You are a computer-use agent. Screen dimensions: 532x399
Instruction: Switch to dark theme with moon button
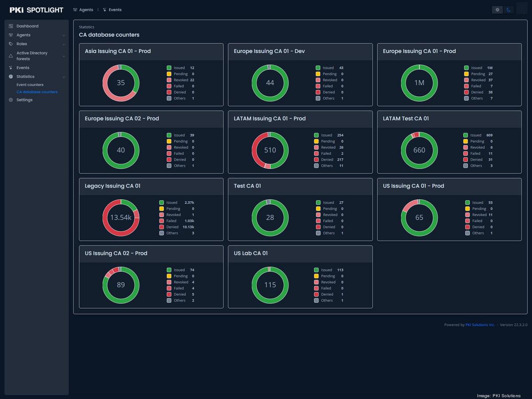pyautogui.click(x=509, y=10)
